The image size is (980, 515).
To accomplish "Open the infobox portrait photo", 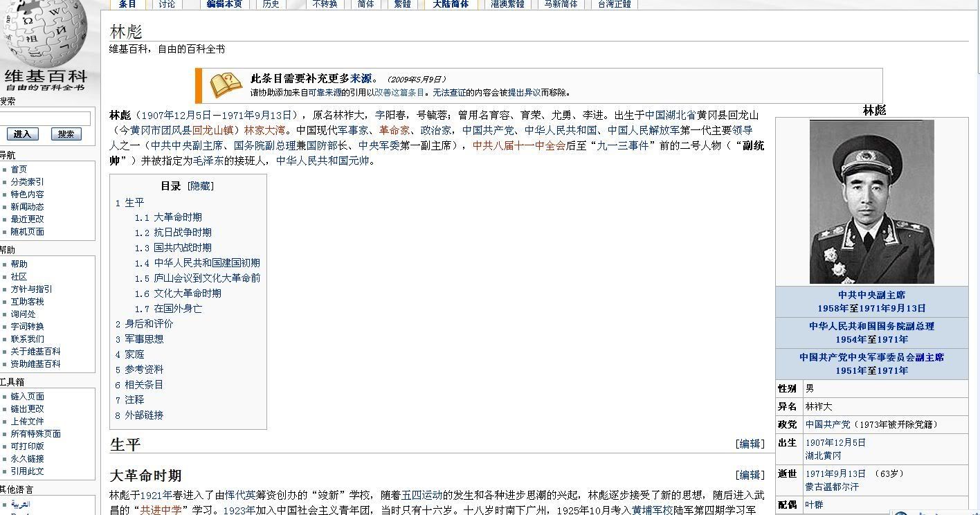I will [871, 201].
